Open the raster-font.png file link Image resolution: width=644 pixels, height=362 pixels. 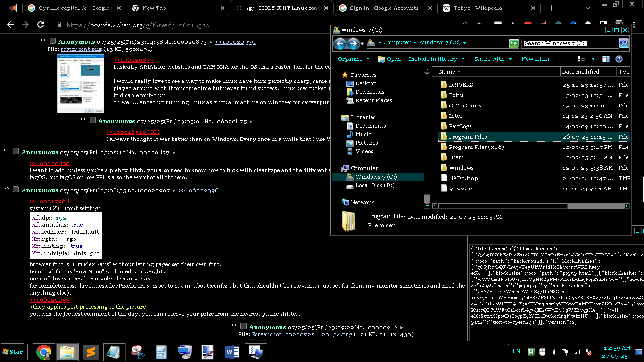click(x=81, y=49)
